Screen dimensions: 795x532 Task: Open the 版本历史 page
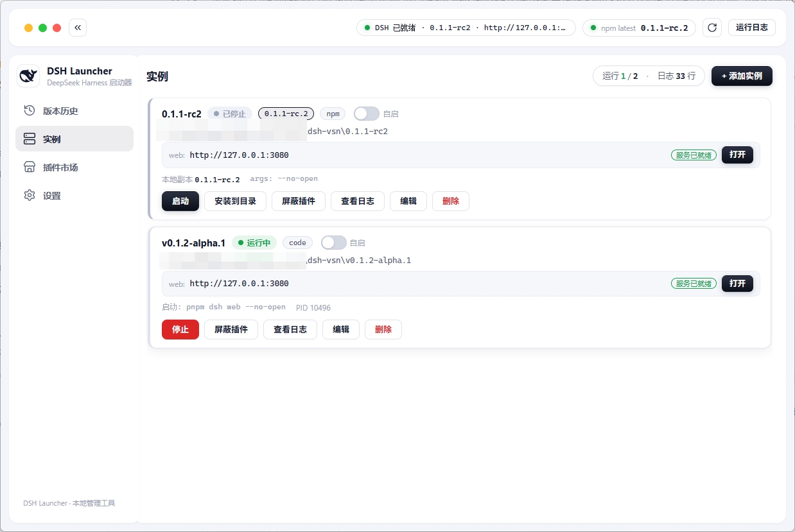(74, 110)
